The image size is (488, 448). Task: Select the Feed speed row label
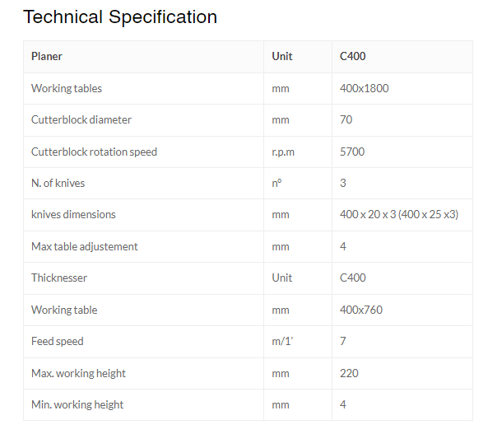pos(58,342)
